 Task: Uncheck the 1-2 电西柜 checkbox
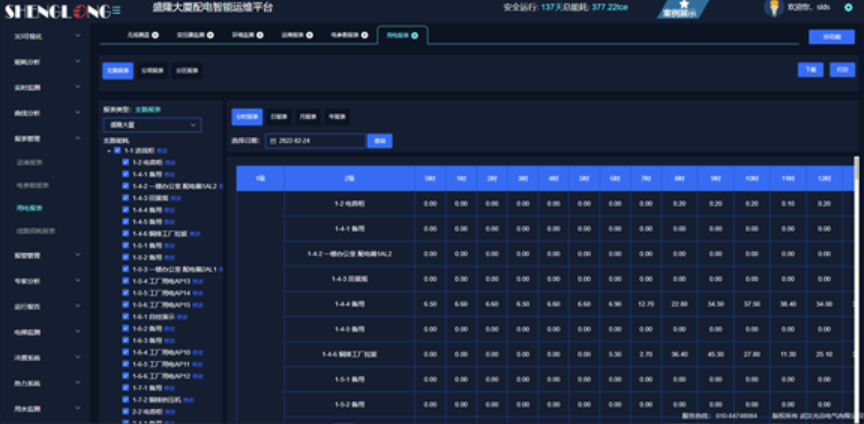point(125,162)
